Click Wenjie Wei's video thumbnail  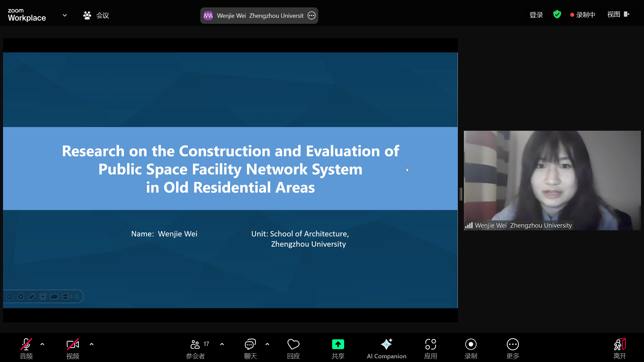pyautogui.click(x=552, y=180)
